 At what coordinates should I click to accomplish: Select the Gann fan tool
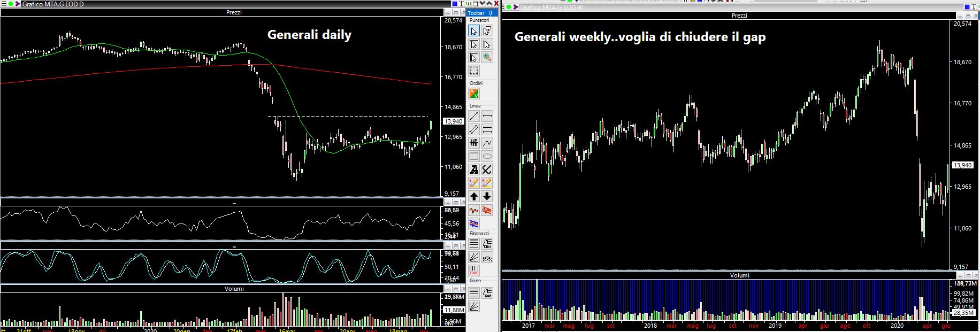(474, 306)
